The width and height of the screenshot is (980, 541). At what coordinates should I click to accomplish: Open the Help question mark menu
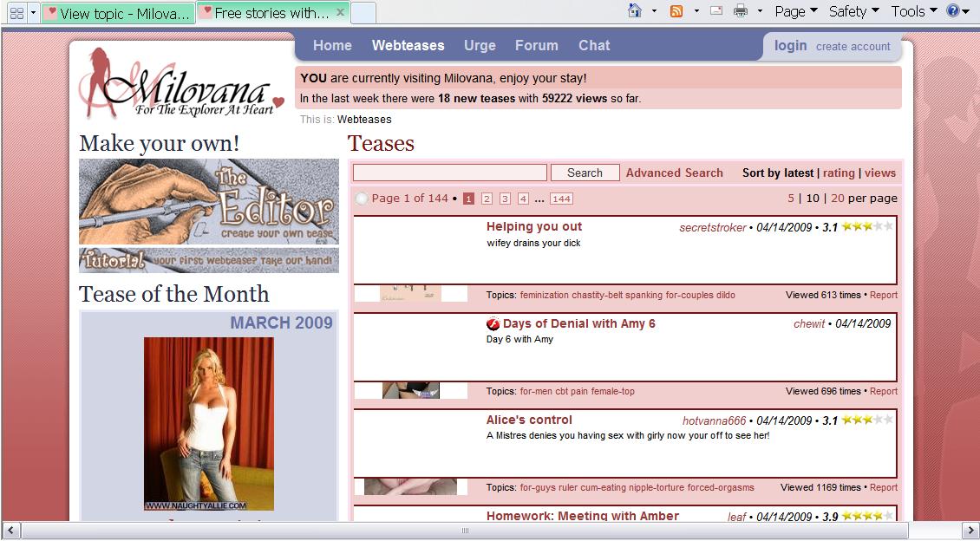tap(957, 10)
